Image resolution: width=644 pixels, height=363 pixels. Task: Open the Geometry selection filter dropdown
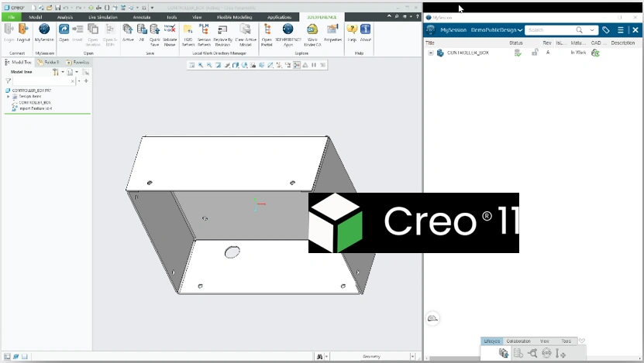click(x=412, y=357)
